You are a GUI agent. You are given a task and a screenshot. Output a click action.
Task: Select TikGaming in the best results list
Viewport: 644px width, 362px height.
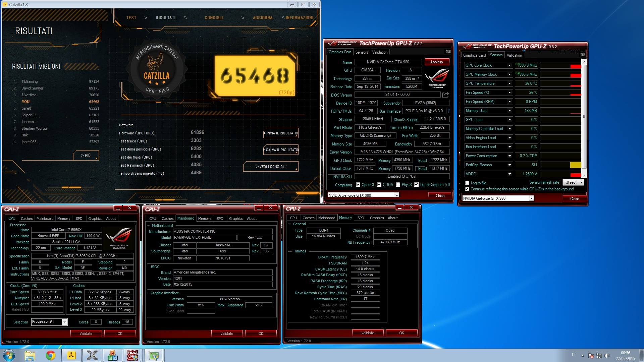(x=56, y=81)
